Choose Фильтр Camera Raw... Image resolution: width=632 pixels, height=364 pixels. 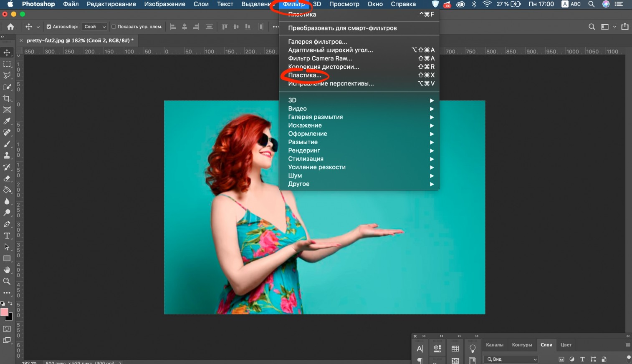pyautogui.click(x=359, y=58)
